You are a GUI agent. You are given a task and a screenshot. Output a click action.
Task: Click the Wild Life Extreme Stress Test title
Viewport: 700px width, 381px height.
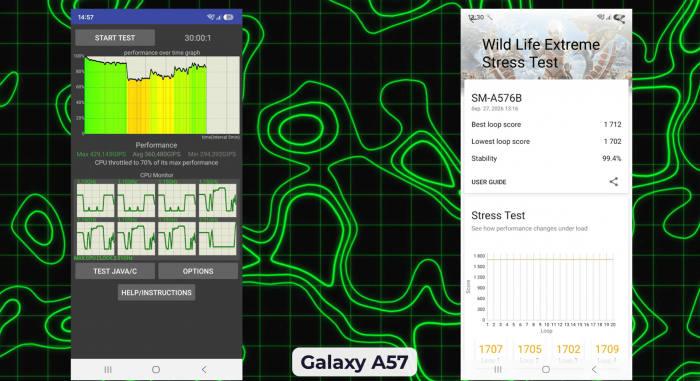[x=541, y=54]
